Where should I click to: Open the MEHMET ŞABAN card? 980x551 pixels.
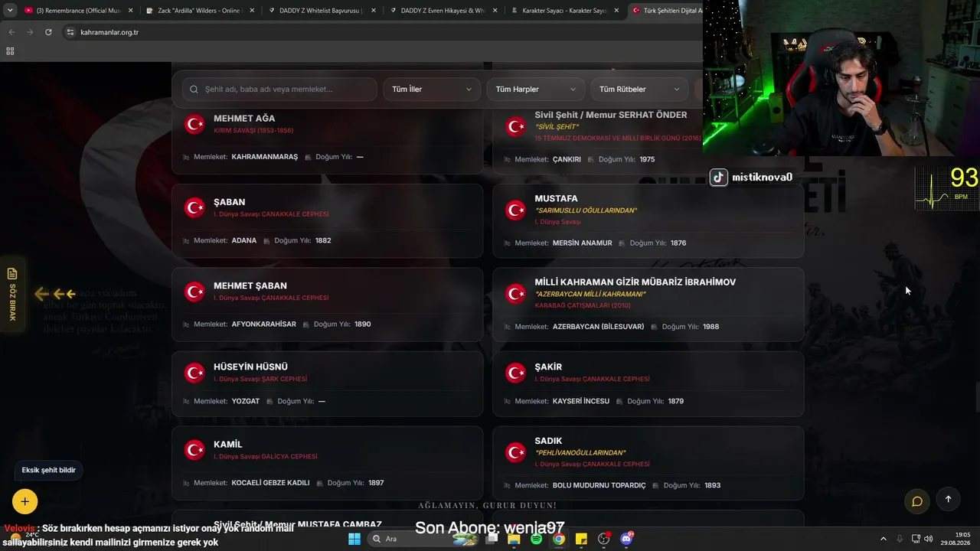click(328, 304)
